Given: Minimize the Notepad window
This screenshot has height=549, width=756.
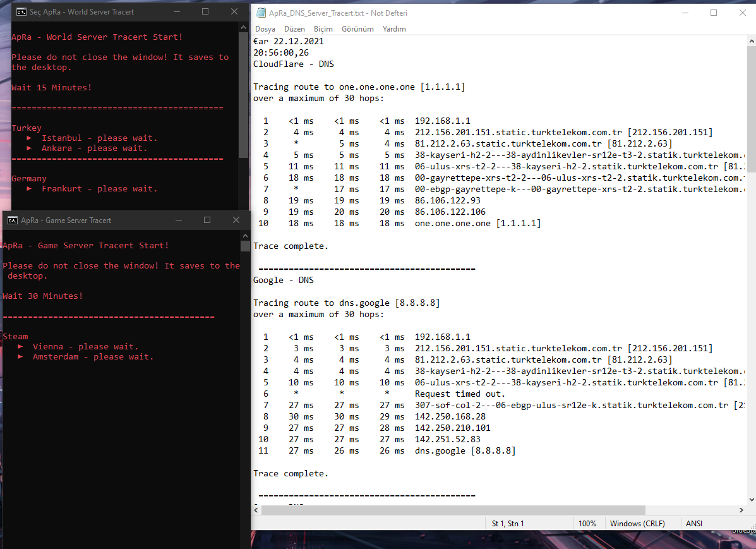Looking at the screenshot, I should [685, 13].
